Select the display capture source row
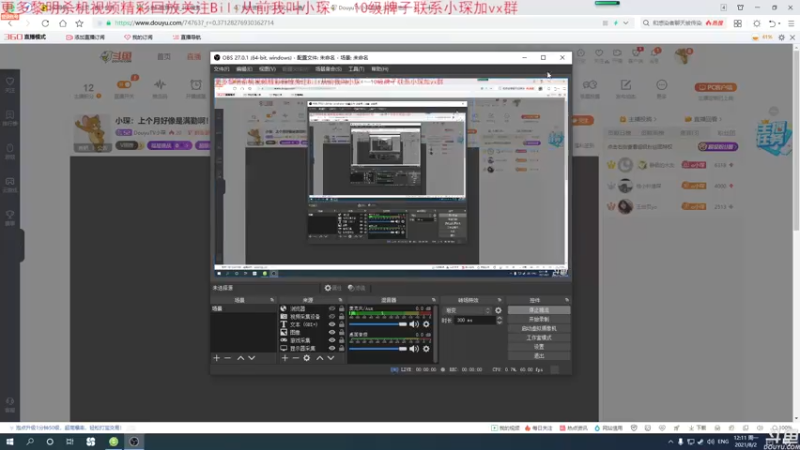 (x=312, y=348)
